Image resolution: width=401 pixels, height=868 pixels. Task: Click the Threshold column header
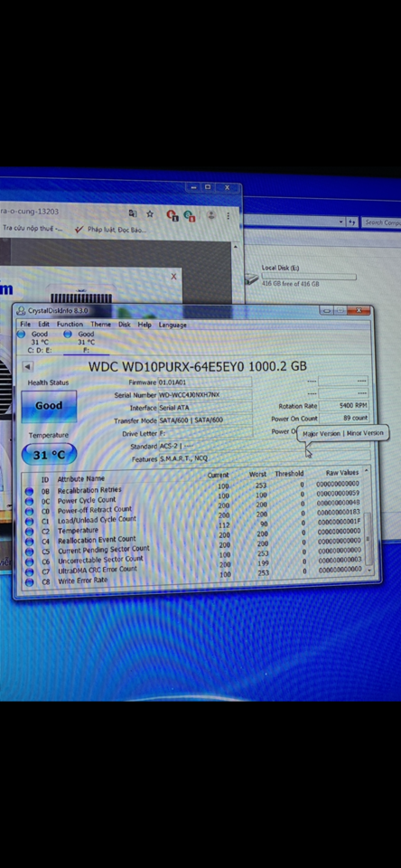[289, 474]
